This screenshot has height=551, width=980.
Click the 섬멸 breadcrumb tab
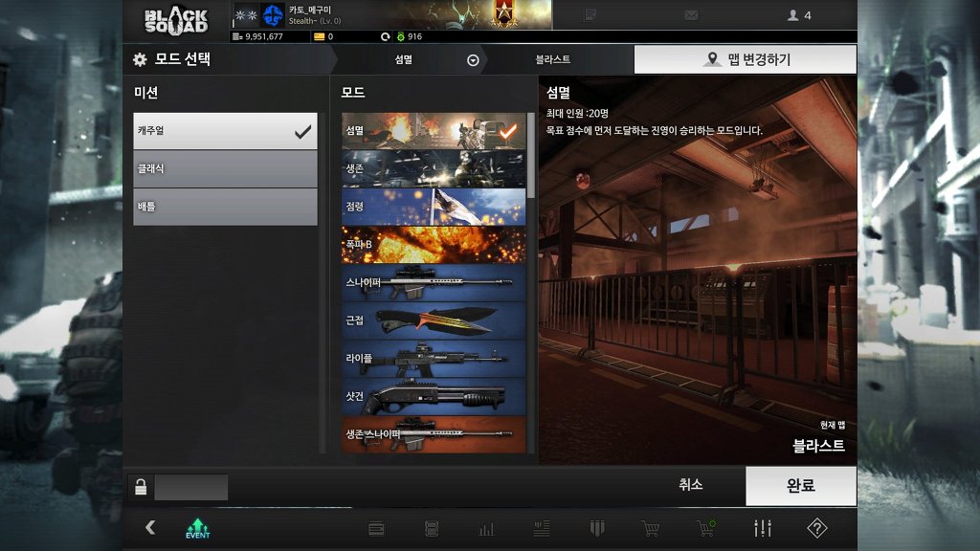coord(404,59)
